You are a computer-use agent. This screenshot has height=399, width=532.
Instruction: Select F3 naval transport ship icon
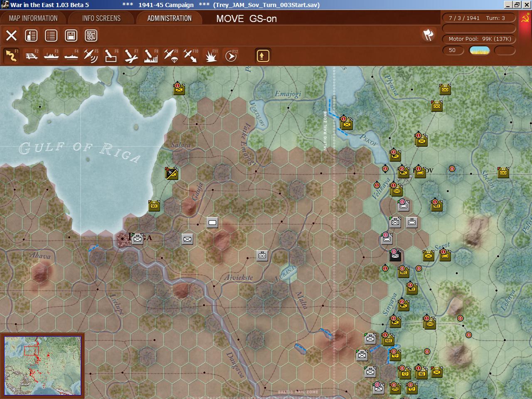coord(51,56)
